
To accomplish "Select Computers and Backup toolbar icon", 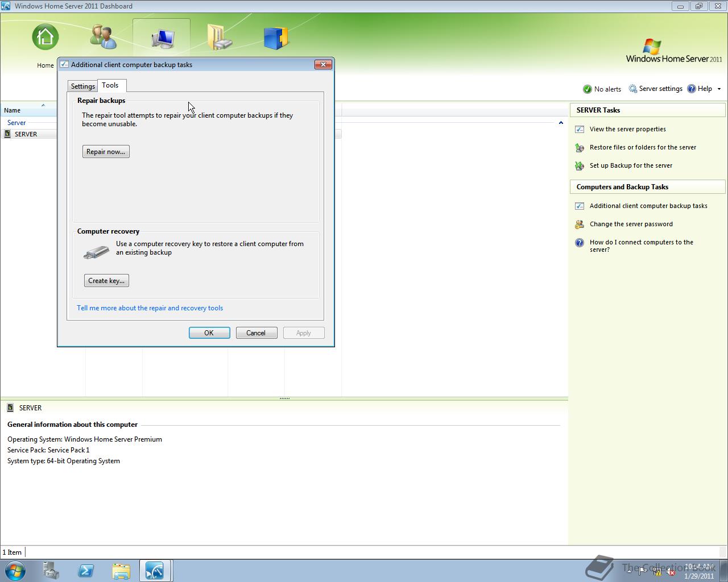I will pyautogui.click(x=162, y=38).
